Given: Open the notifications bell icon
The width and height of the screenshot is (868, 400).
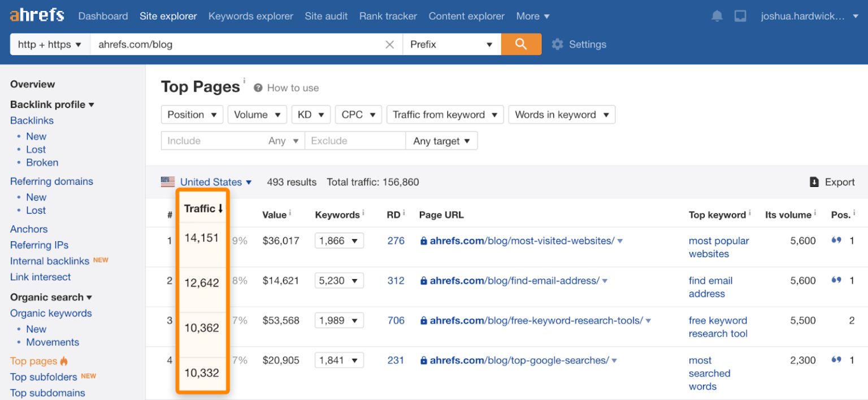Looking at the screenshot, I should point(717,16).
